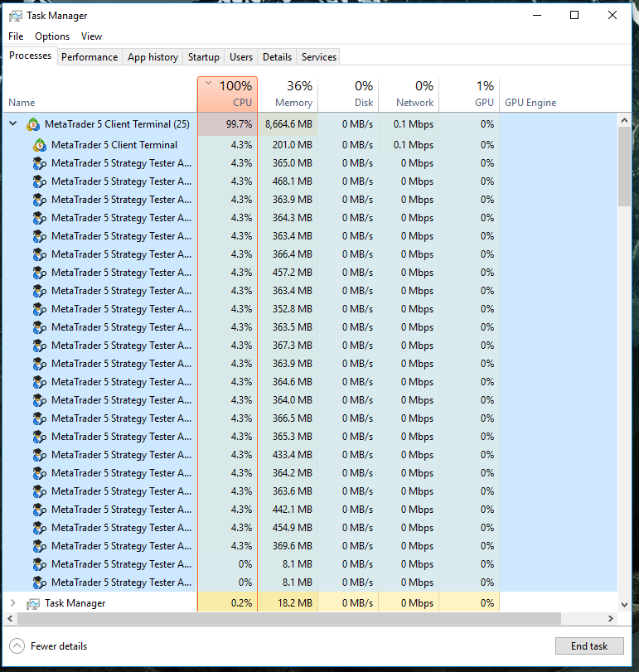Click Strategy Tester icon in the 454.9 MB row
This screenshot has width=639, height=672.
coord(40,528)
